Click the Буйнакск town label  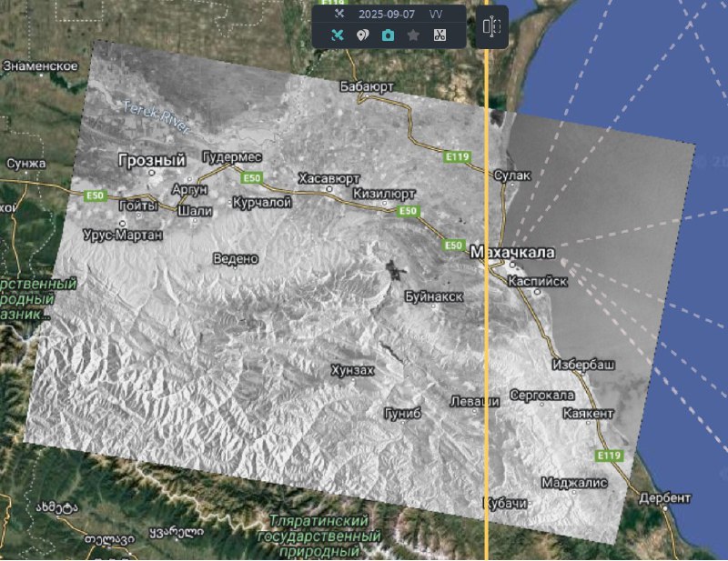pyautogui.click(x=434, y=296)
